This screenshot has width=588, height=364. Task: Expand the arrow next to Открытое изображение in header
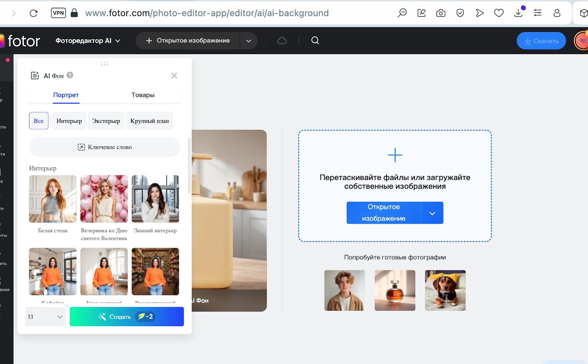pyautogui.click(x=249, y=41)
